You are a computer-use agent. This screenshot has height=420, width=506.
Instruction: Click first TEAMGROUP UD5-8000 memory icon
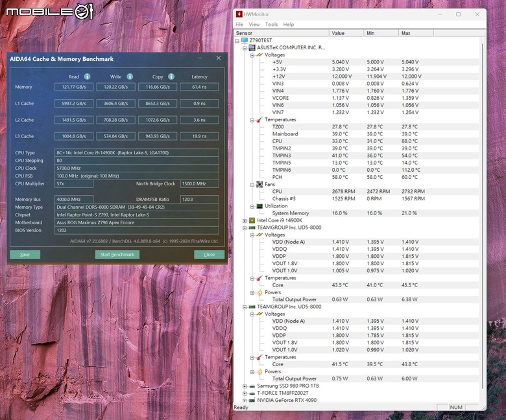click(252, 227)
